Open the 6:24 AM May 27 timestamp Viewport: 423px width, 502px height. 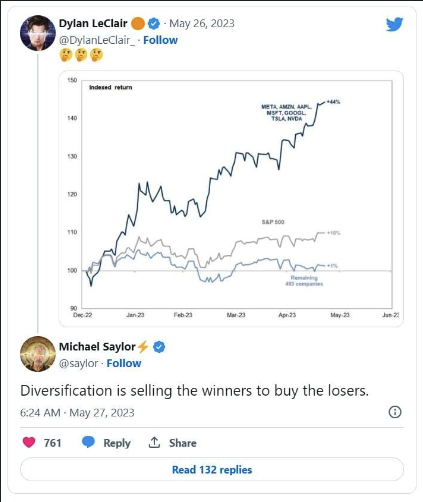(x=77, y=413)
